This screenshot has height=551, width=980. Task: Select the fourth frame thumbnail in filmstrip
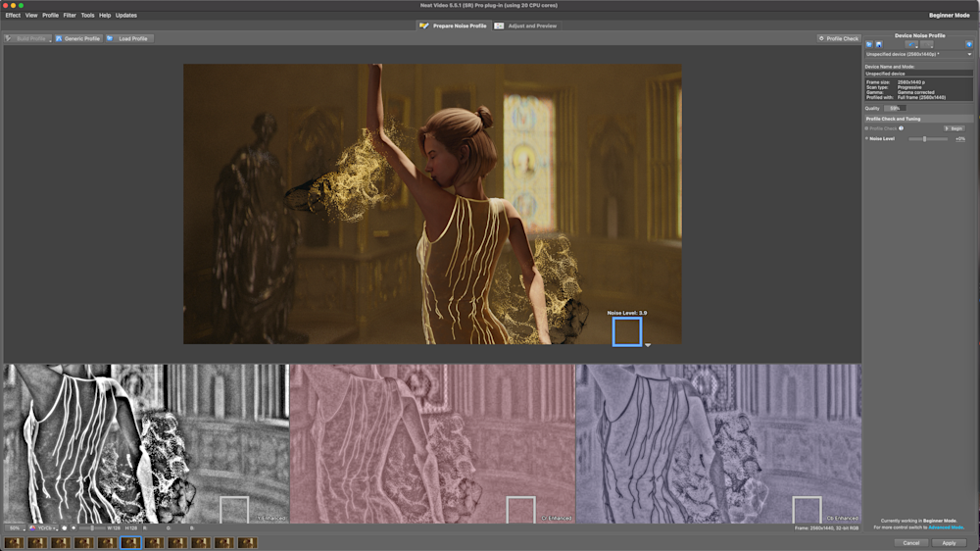click(83, 542)
